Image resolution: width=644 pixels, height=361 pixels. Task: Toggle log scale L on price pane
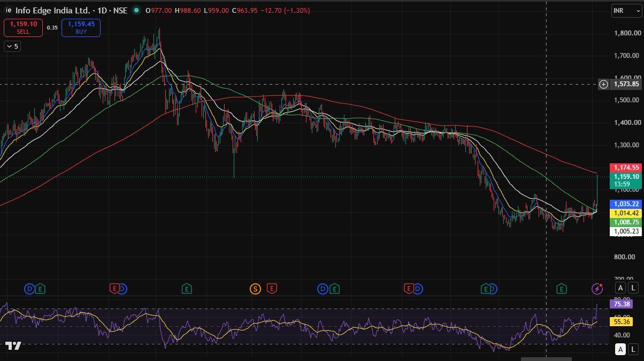(x=633, y=288)
